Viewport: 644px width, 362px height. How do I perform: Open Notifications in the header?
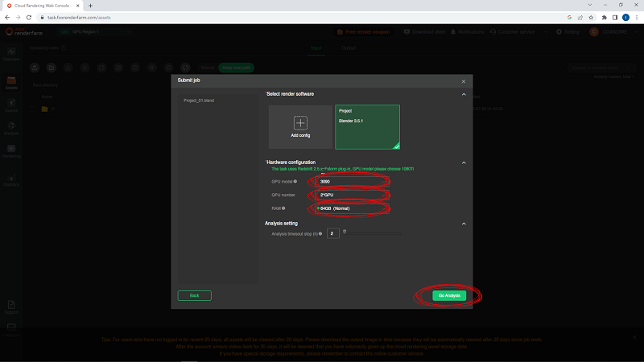(468, 32)
